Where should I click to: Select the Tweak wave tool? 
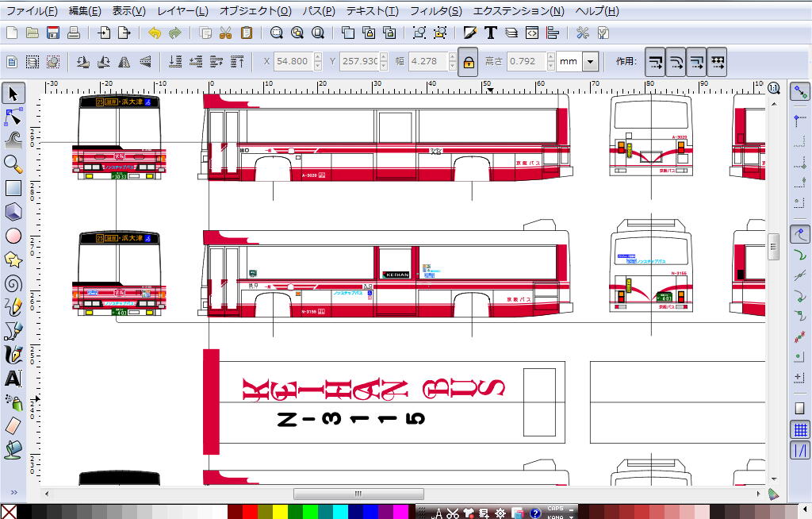[13, 140]
